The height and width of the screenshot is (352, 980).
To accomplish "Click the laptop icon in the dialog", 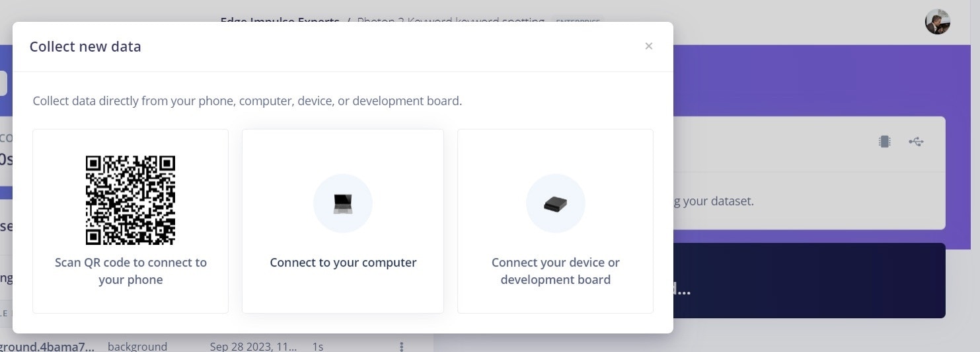I will click(343, 204).
